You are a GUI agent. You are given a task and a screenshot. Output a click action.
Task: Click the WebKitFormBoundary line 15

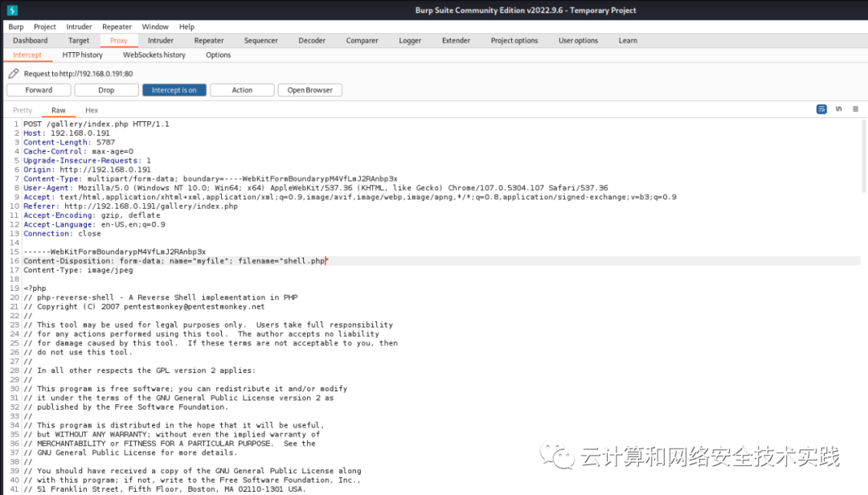[115, 252]
